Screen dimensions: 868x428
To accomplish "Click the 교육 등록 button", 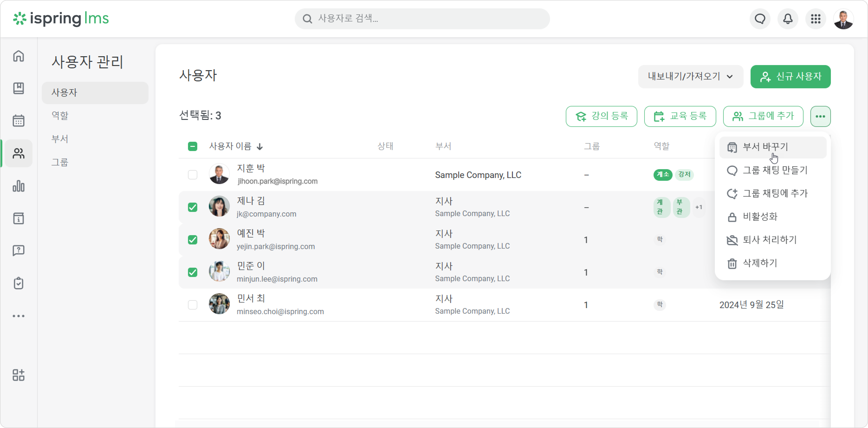I will tap(680, 116).
